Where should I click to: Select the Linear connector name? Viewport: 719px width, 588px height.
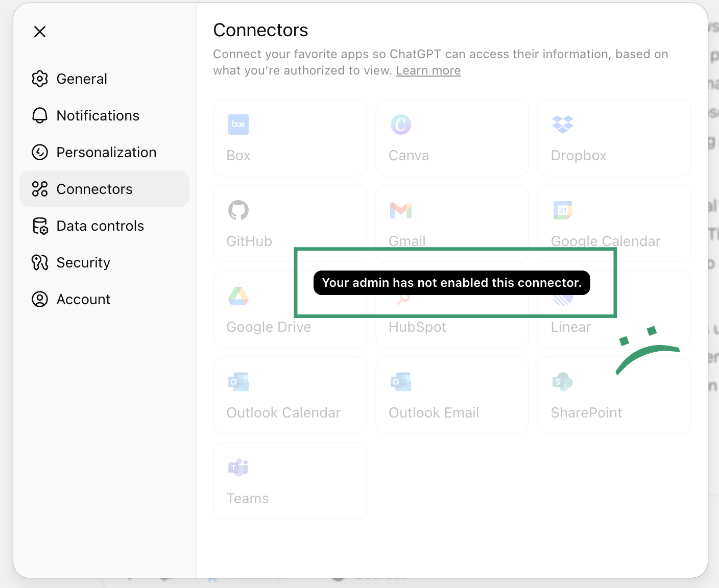[571, 327]
